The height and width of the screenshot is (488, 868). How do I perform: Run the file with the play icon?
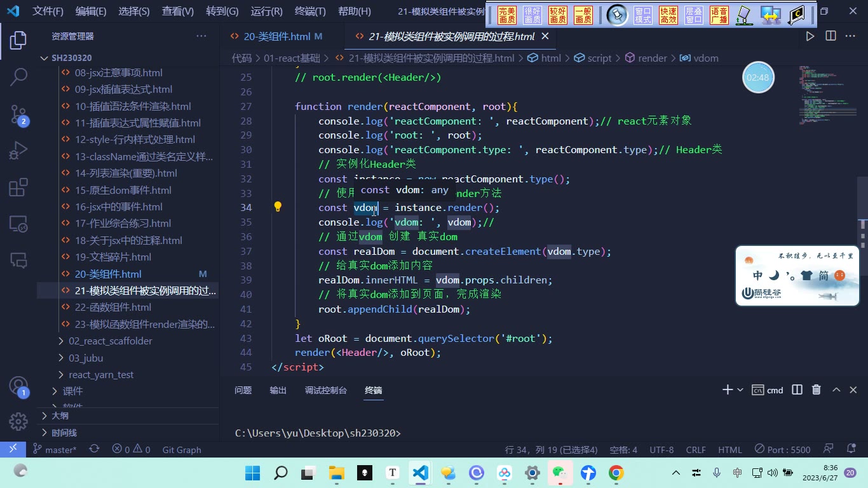pos(810,36)
